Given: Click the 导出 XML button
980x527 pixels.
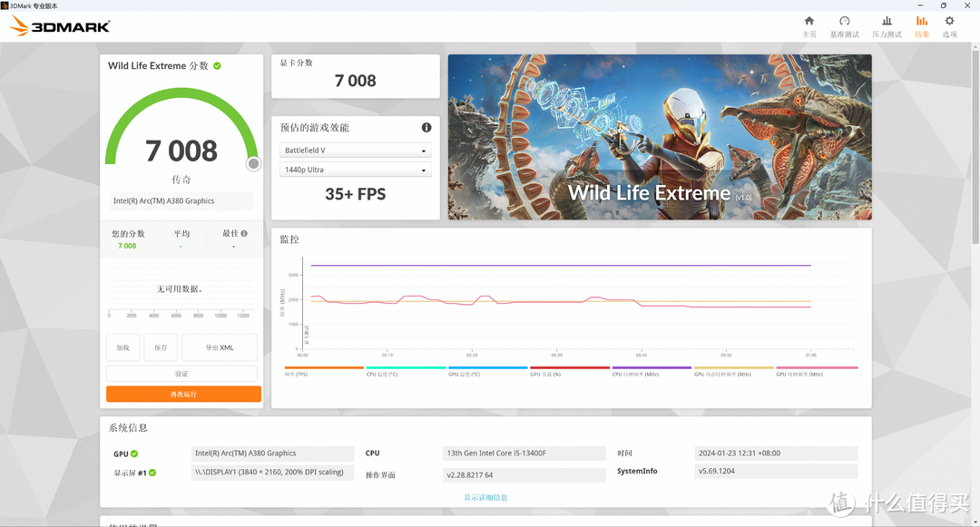Looking at the screenshot, I should [220, 347].
